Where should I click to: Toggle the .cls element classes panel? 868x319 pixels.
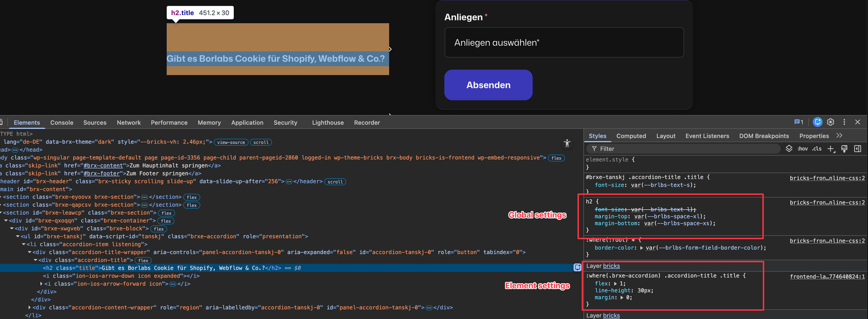click(x=816, y=149)
